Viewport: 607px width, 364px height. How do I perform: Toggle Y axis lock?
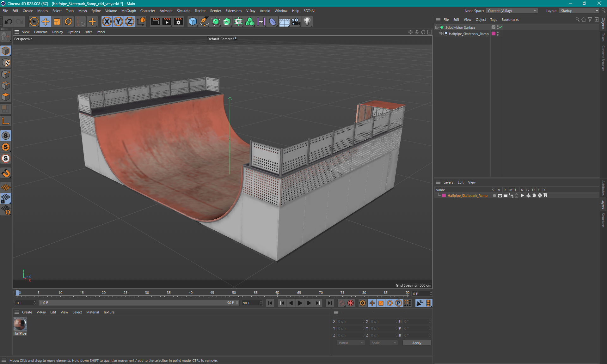118,21
